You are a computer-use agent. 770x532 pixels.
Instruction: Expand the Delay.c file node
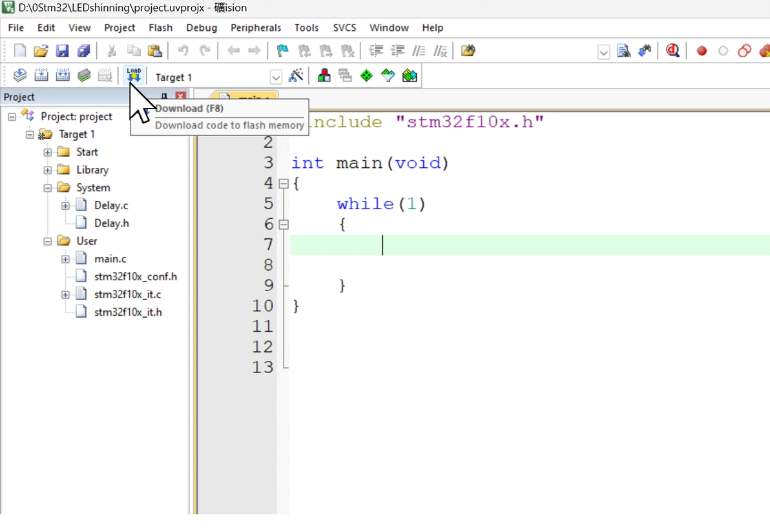(x=65, y=206)
